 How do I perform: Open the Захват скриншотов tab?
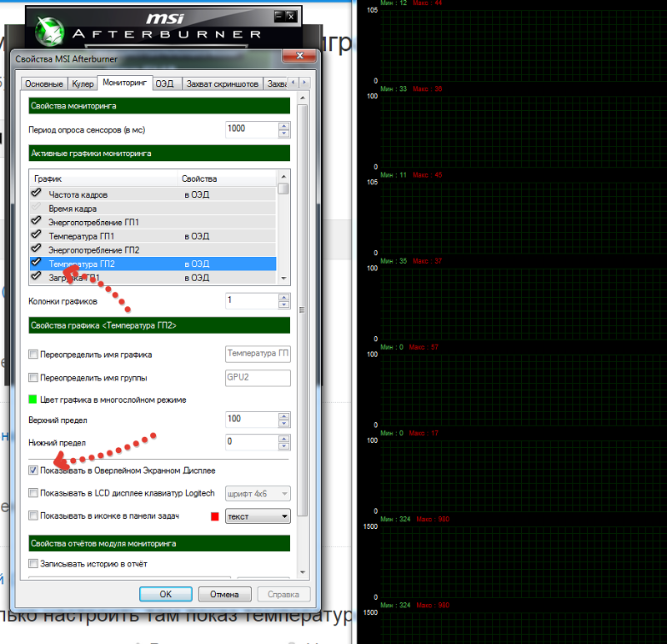tap(223, 84)
